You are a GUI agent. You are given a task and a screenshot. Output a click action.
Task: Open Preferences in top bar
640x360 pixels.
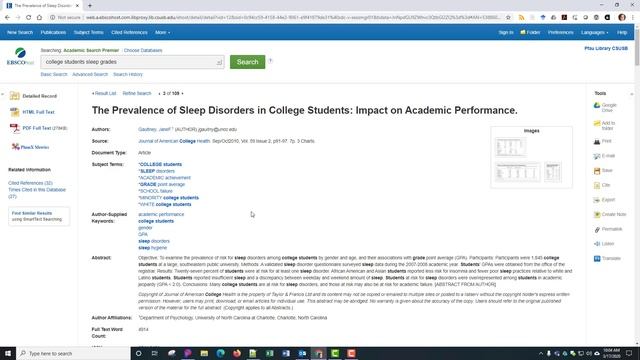[560, 32]
